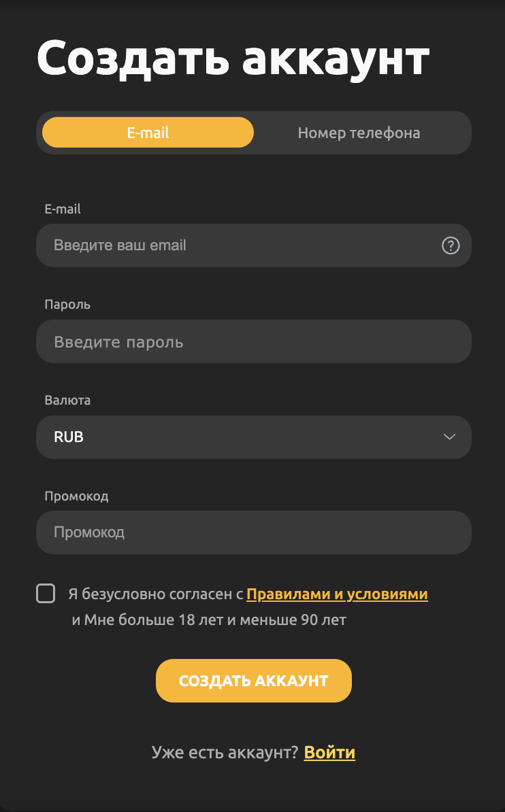This screenshot has height=812, width=505.
Task: Select the Номер телефона tab
Action: tap(359, 133)
